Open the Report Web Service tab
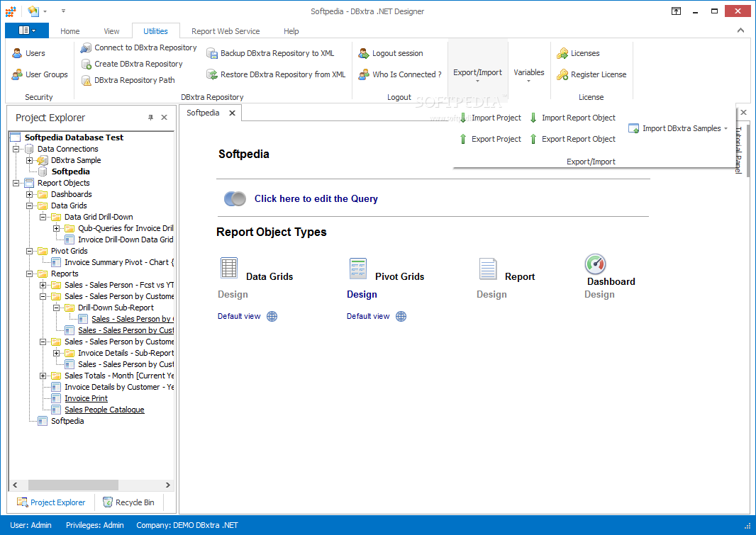756x535 pixels. pyautogui.click(x=226, y=30)
